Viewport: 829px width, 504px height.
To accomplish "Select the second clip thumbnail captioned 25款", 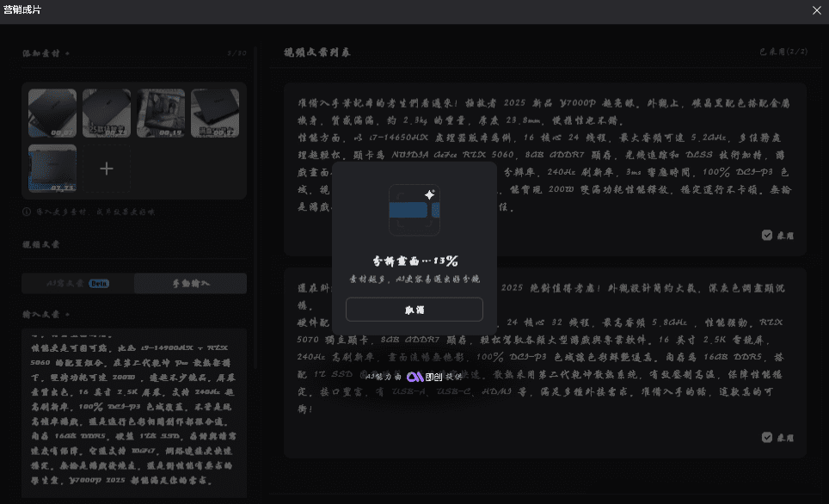I will [x=107, y=114].
